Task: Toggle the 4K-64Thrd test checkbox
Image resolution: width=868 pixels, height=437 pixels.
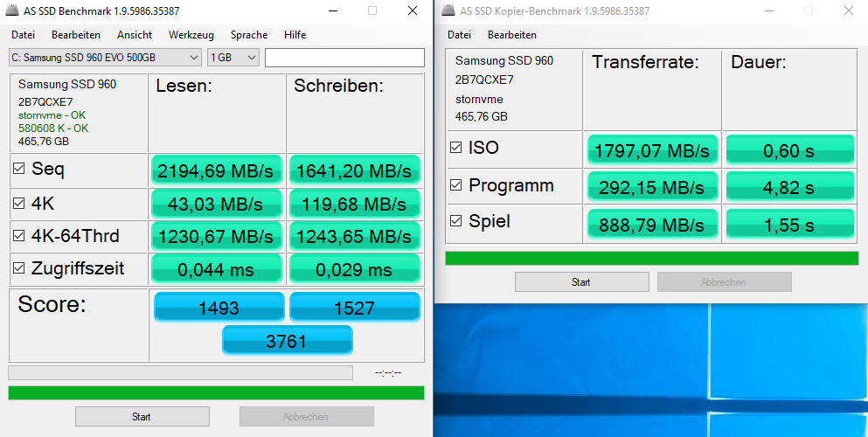Action: pos(19,236)
